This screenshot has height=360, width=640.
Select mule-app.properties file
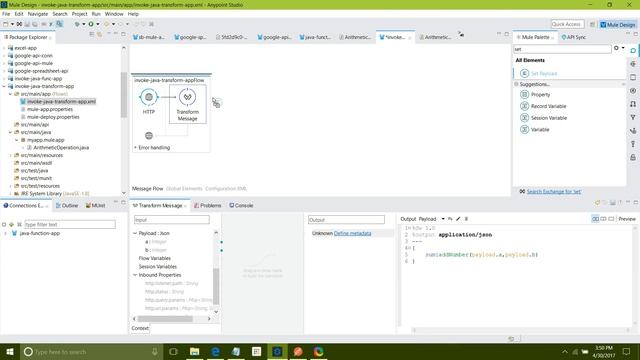[x=49, y=109]
